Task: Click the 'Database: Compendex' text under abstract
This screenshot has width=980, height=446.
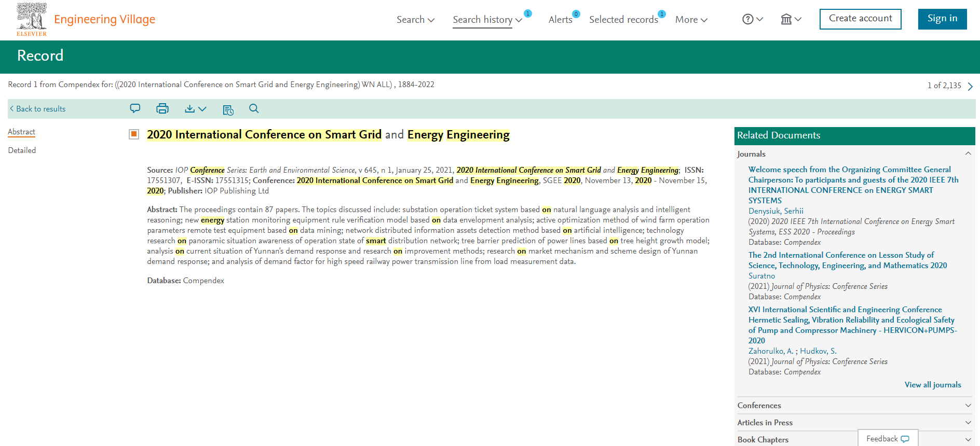Action: pos(185,281)
